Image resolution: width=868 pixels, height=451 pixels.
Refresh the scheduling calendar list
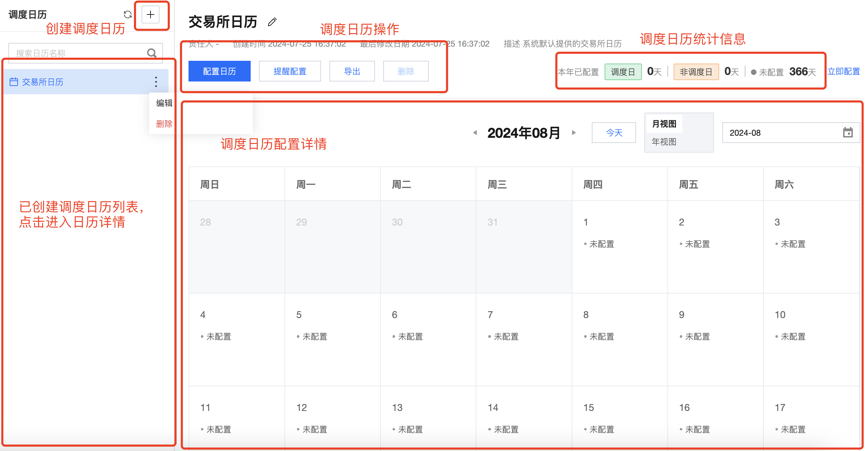coord(128,15)
